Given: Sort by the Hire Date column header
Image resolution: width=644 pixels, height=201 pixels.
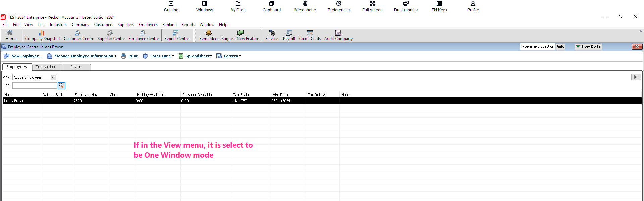Looking at the screenshot, I should 288,95.
